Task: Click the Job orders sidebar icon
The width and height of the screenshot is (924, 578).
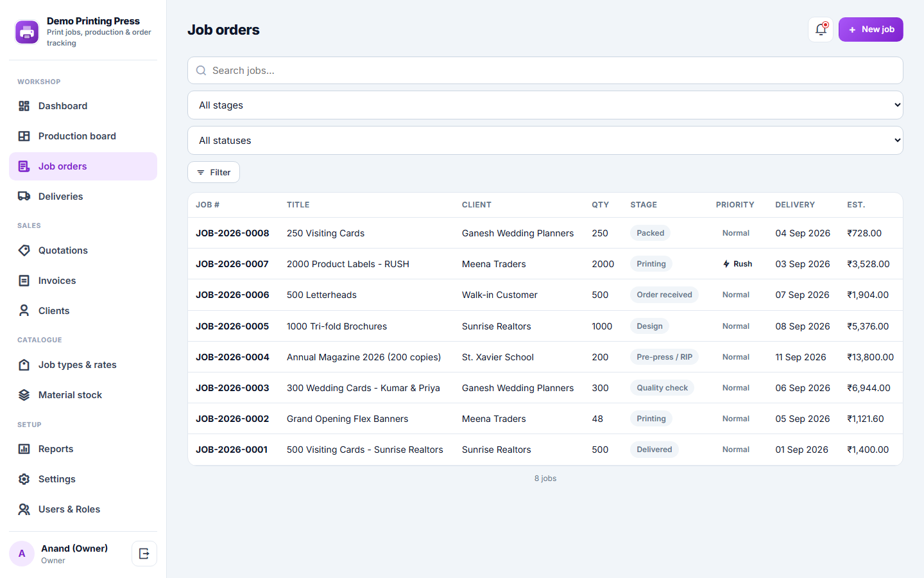Action: [x=24, y=166]
